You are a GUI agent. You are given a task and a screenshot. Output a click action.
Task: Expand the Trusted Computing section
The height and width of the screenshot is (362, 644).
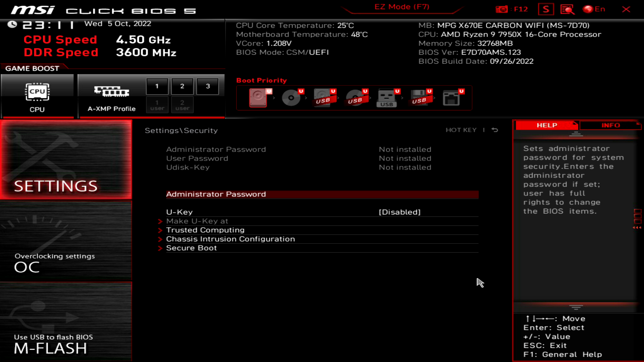click(x=205, y=230)
